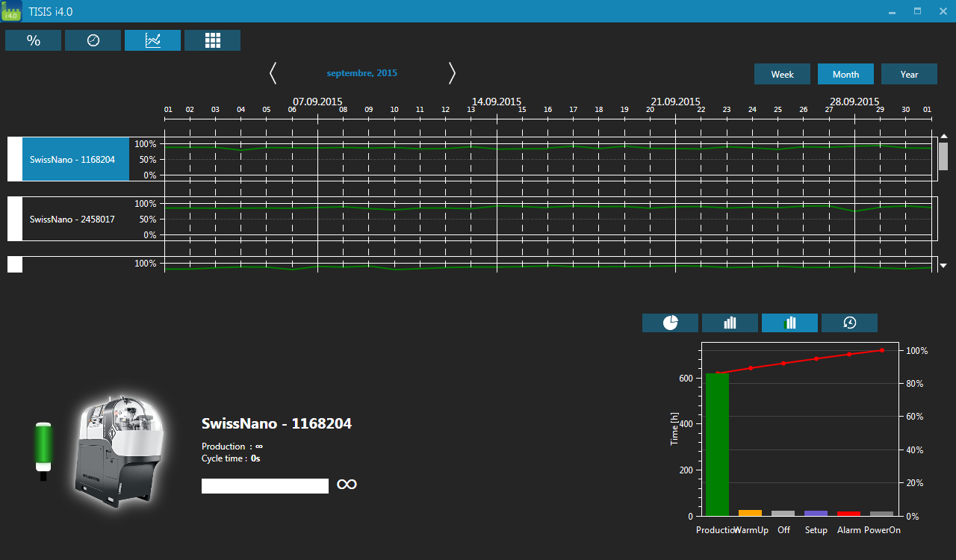
Task: Show the plain bar chart view
Action: coord(730,323)
